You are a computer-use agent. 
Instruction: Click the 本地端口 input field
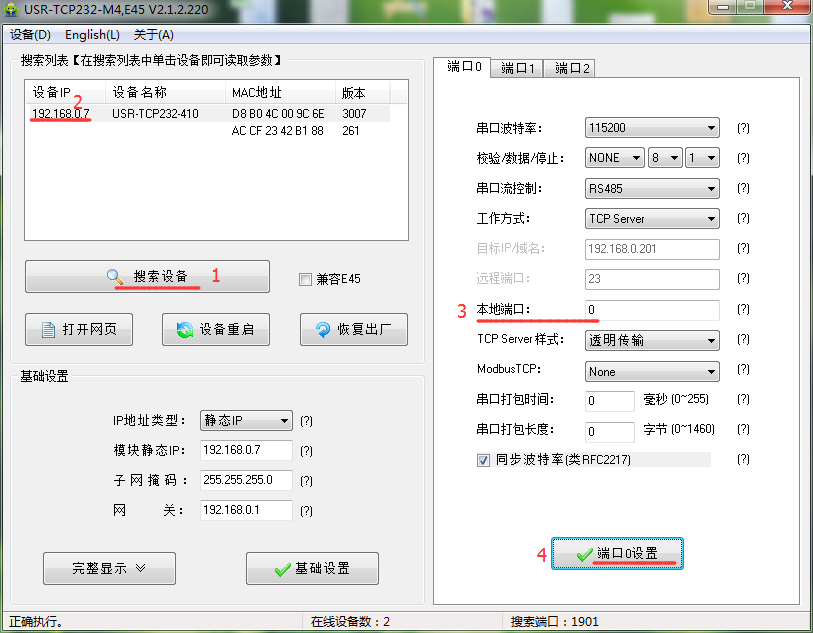(652, 310)
